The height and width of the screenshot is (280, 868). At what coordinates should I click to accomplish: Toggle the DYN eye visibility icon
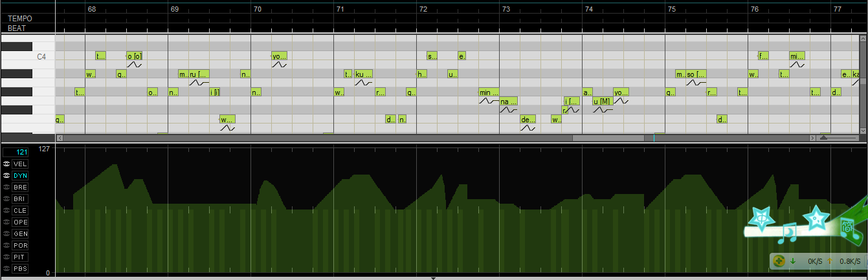[x=6, y=176]
